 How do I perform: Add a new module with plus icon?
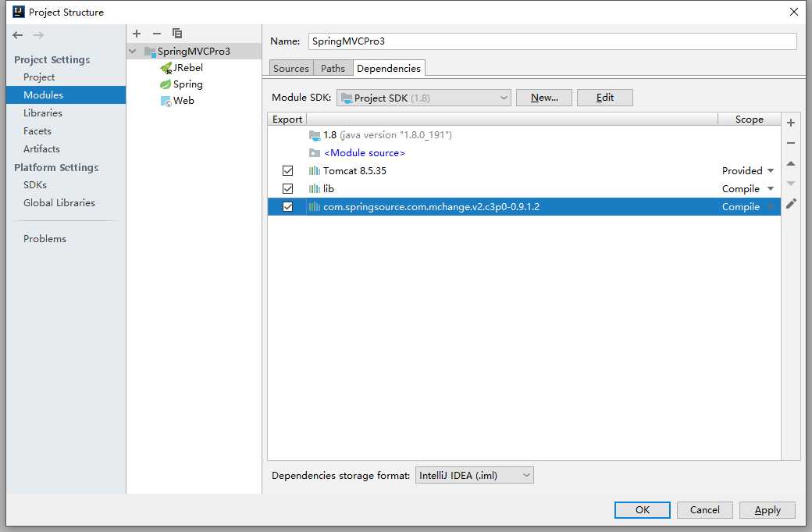coord(137,34)
